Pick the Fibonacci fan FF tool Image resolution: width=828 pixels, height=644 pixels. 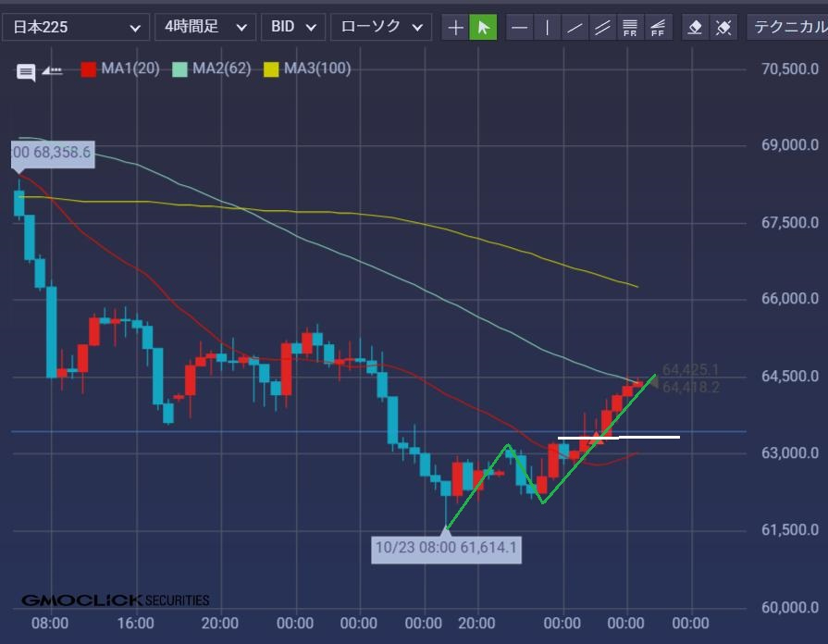(x=658, y=27)
